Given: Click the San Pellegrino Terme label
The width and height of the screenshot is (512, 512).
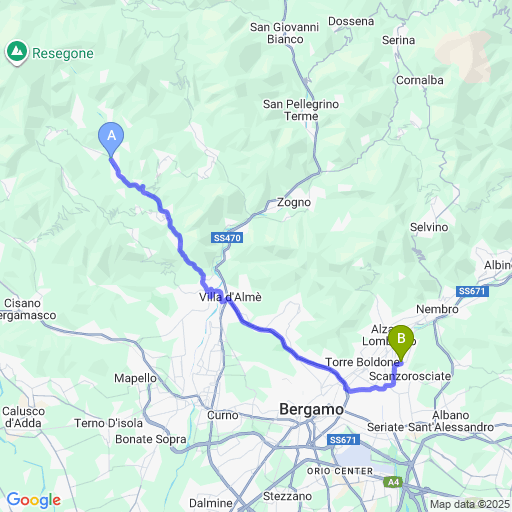Looking at the screenshot, I should 301,110.
